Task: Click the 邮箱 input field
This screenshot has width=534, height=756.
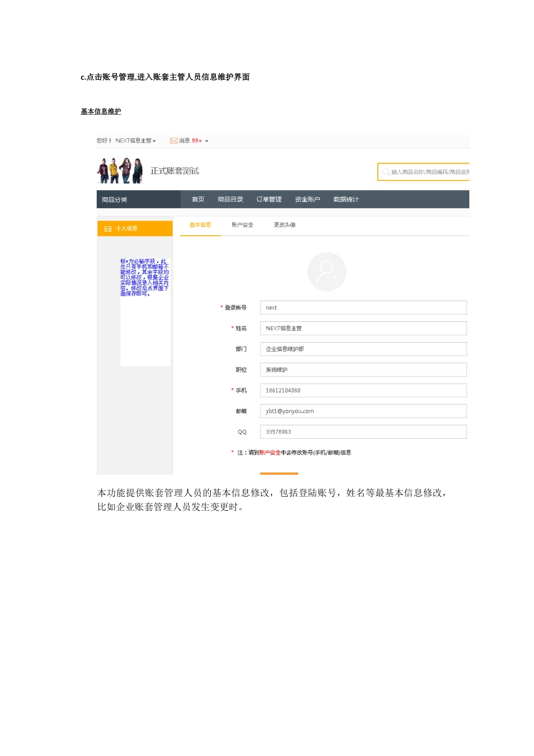Action: tap(363, 411)
